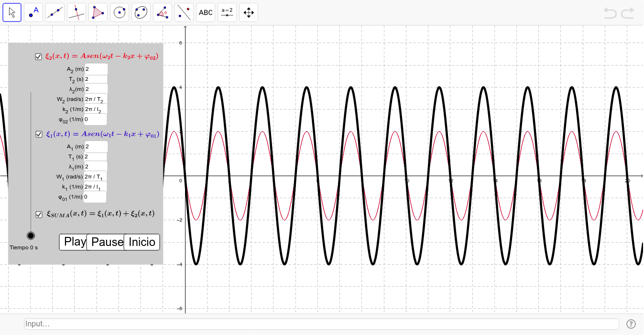This screenshot has width=644, height=335.
Task: Click the λ1 (m) wavelength field
Action: 96,167
